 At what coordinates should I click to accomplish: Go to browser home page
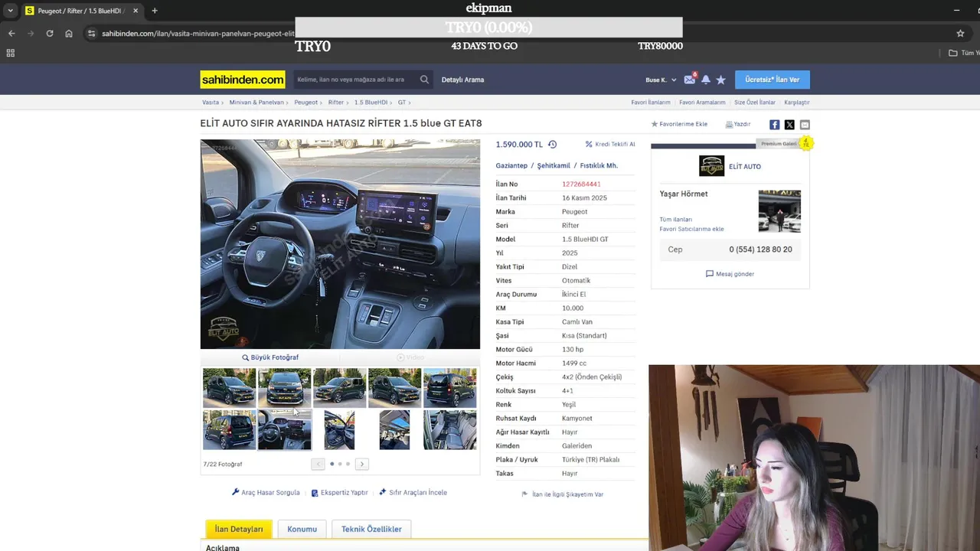pyautogui.click(x=69, y=34)
